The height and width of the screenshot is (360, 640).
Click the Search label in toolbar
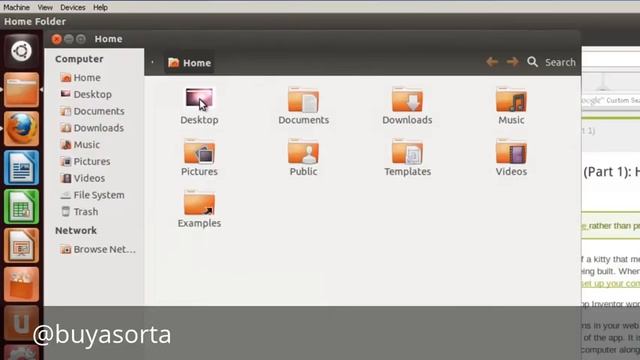(560, 62)
